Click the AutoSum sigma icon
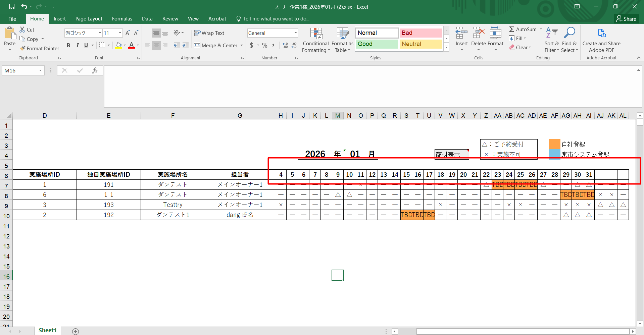 pyautogui.click(x=512, y=30)
